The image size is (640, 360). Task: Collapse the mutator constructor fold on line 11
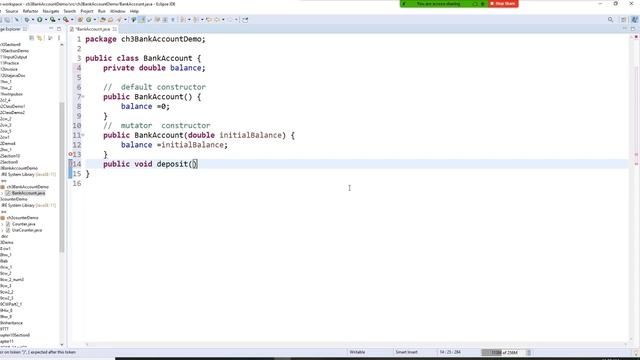click(x=83, y=135)
